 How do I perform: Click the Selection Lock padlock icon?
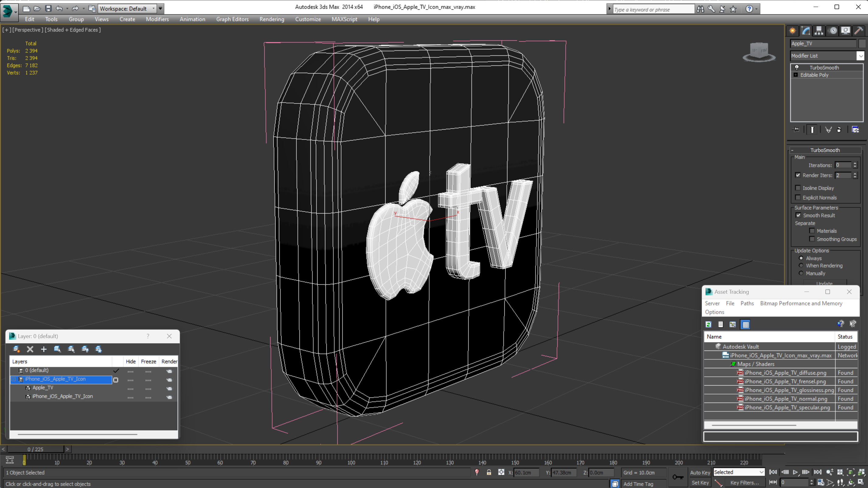tap(489, 472)
